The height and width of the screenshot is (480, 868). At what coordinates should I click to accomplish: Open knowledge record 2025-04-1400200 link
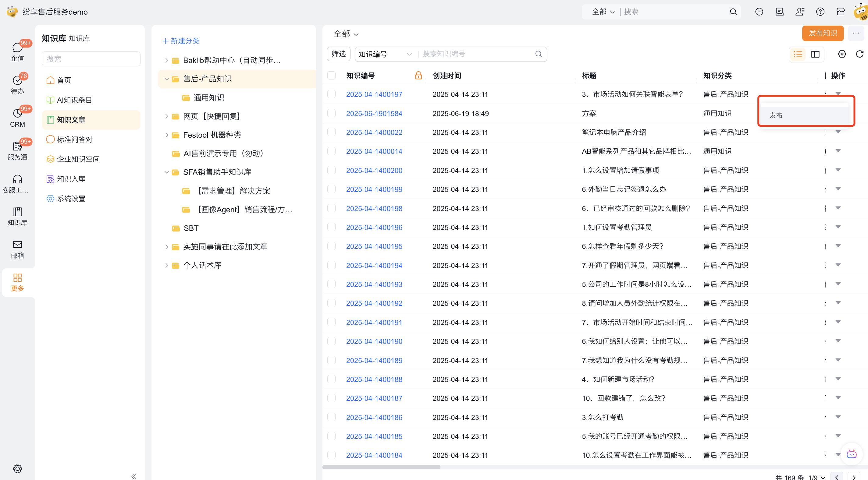(374, 171)
